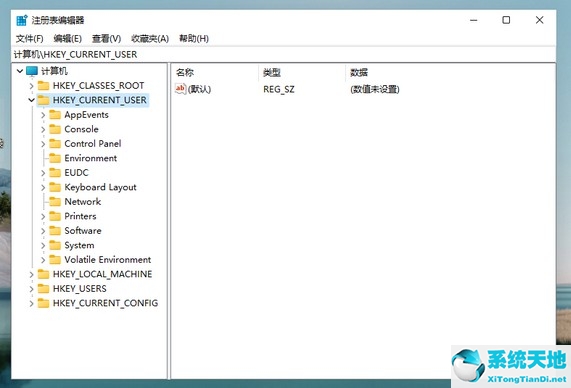Click the AppEvents folder icon
The height and width of the screenshot is (388, 571).
[x=55, y=115]
